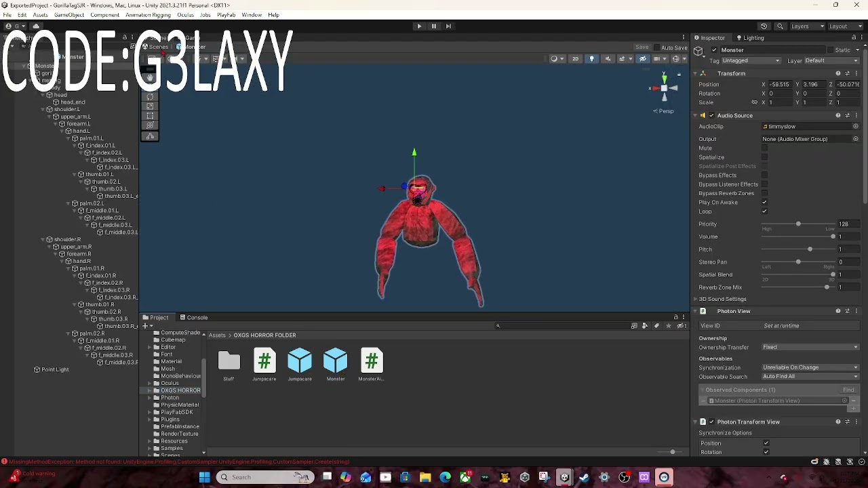Click the Play button in the toolbar
868x488 pixels.
419,26
